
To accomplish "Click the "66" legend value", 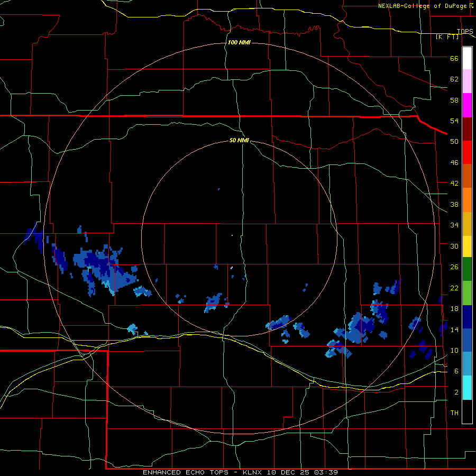I will pyautogui.click(x=454, y=58).
